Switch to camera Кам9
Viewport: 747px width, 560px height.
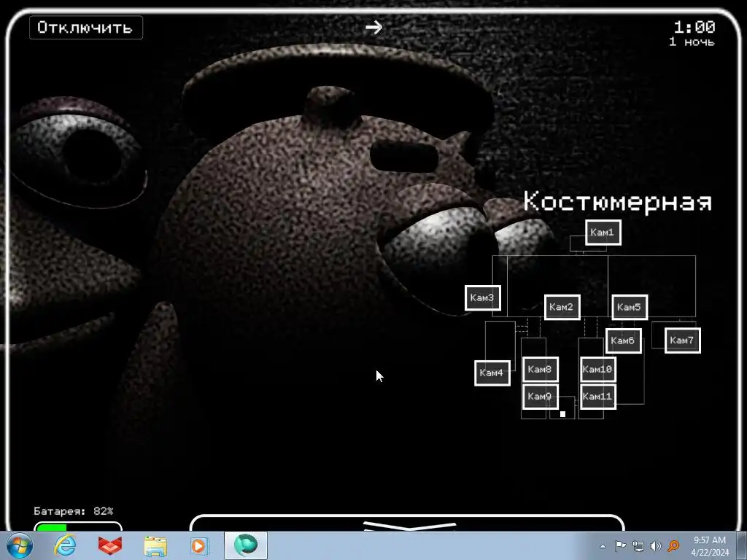tap(541, 396)
